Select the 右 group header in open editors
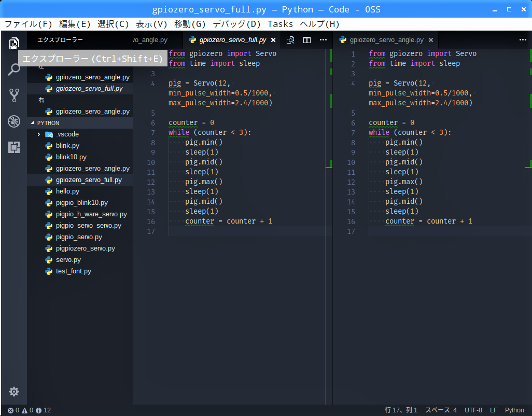This screenshot has height=416, width=532. [80, 100]
